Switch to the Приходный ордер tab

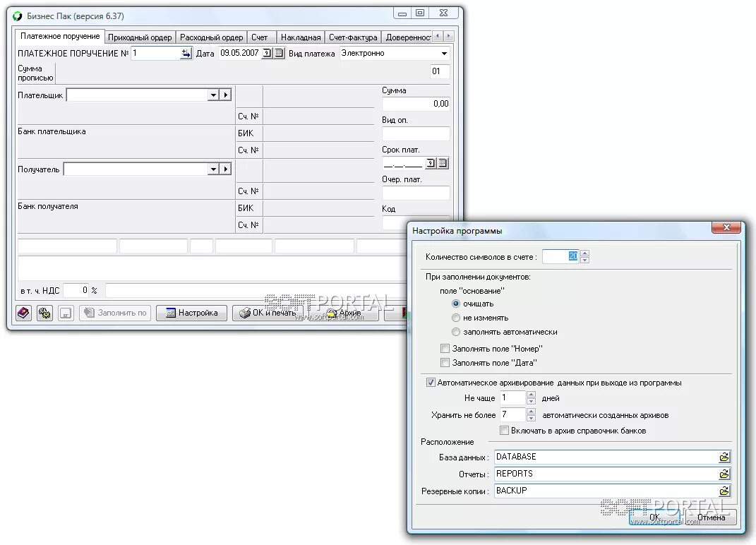(140, 37)
